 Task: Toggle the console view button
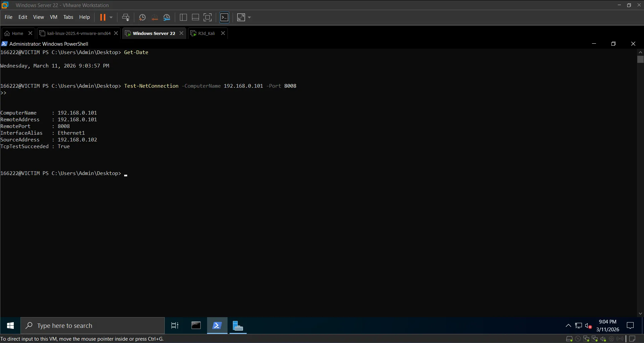click(x=225, y=17)
